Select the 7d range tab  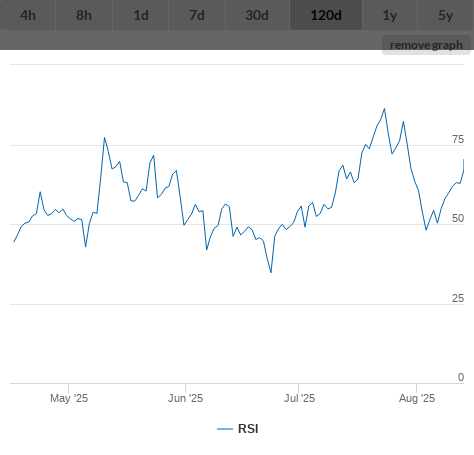[x=197, y=15]
